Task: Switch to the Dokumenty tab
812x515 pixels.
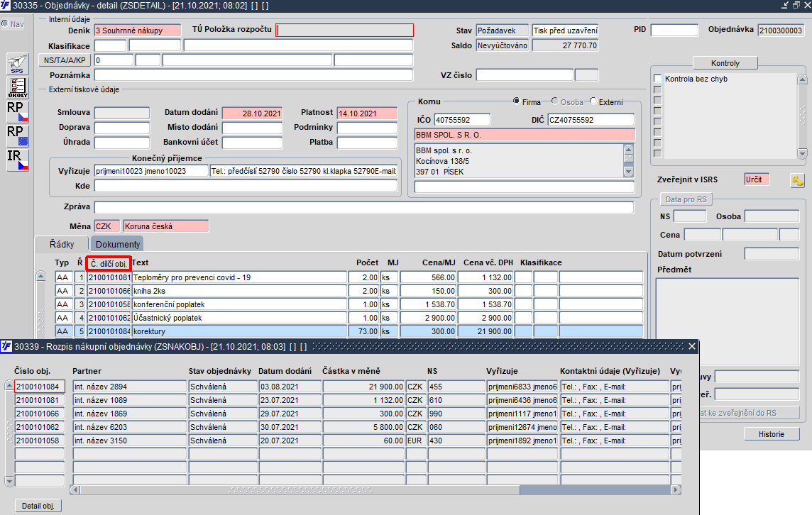Action: coord(118,244)
